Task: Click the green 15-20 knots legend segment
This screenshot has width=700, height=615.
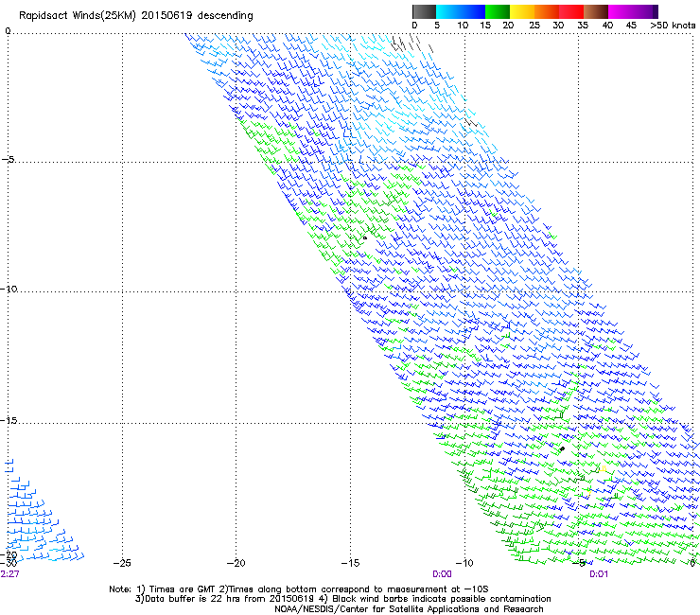Action: (498, 11)
